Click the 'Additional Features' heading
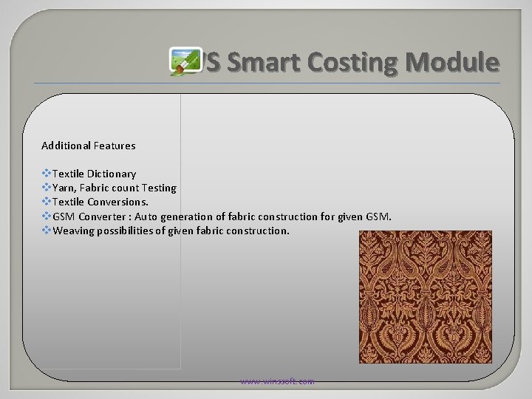 89,146
